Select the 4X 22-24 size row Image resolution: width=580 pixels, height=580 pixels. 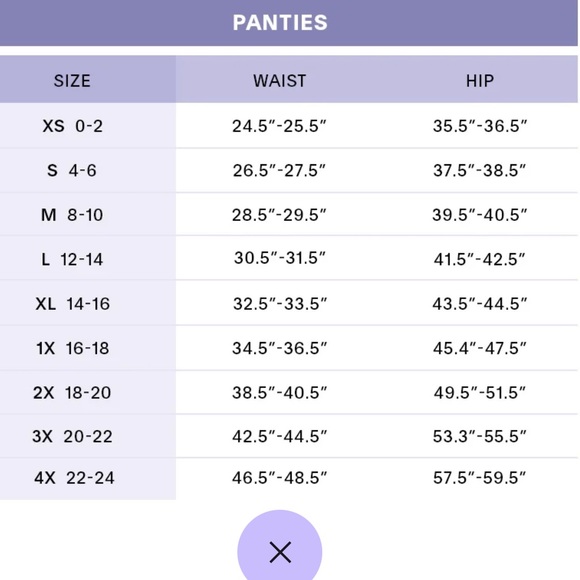tap(289, 478)
